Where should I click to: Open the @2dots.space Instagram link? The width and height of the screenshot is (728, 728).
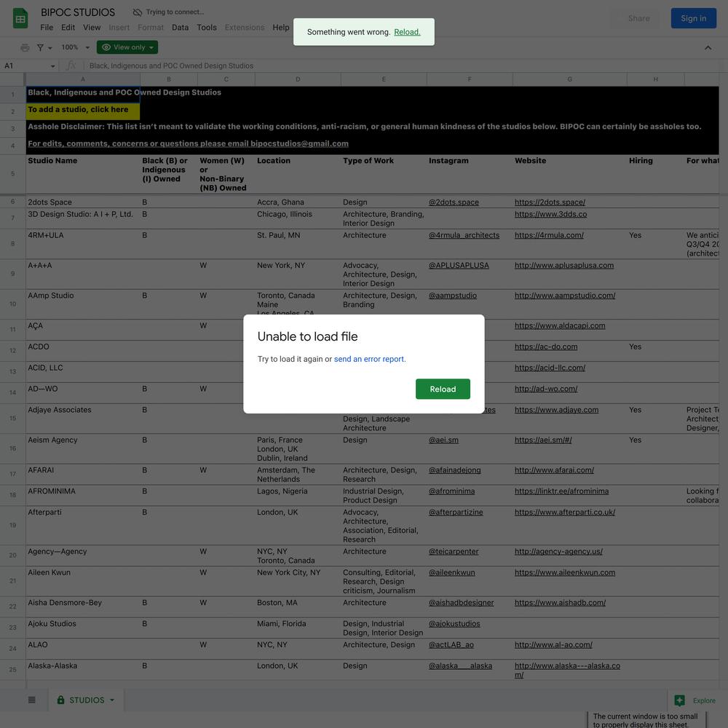[x=454, y=202]
